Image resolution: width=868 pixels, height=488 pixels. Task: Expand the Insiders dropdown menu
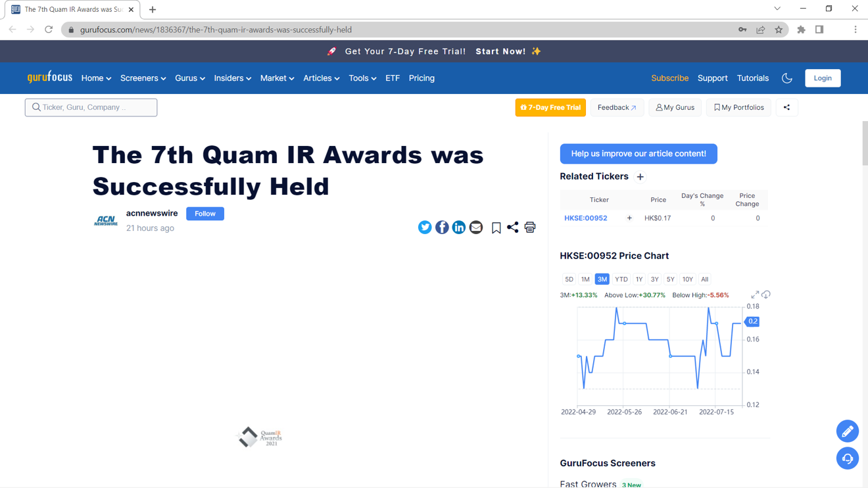coord(232,78)
